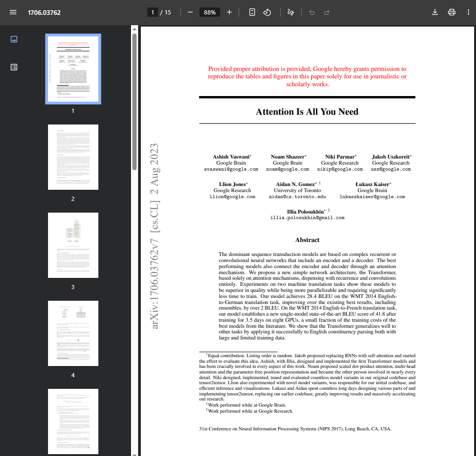Toggle the sidebar with the hamburger menu icon

click(13, 13)
